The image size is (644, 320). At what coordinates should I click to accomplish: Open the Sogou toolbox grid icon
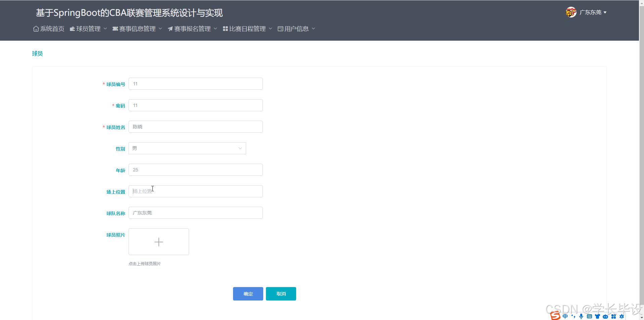pyautogui.click(x=613, y=316)
